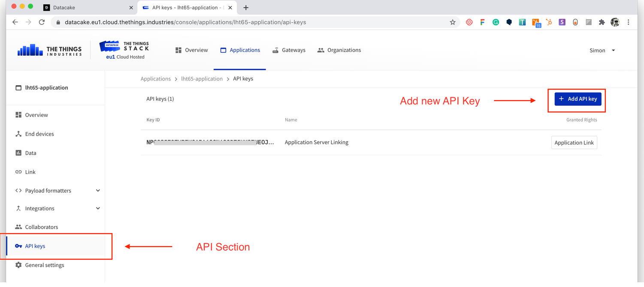The height and width of the screenshot is (287, 644).
Task: Go to lht65-application in the breadcrumb
Action: (x=202, y=79)
